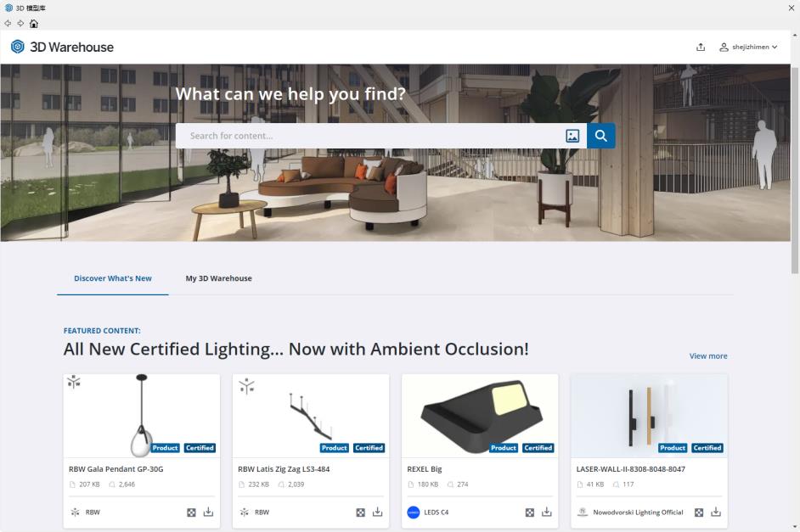
Task: Open the upload model icon
Action: (701, 47)
